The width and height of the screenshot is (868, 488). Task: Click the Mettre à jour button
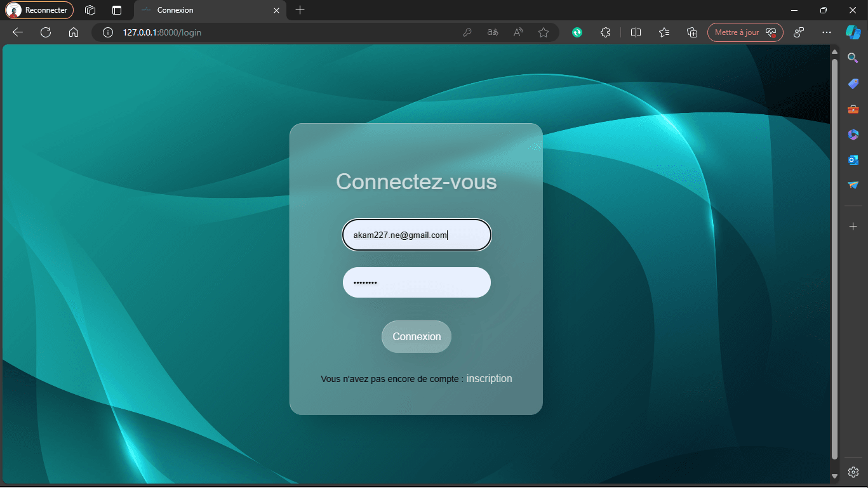(x=745, y=32)
